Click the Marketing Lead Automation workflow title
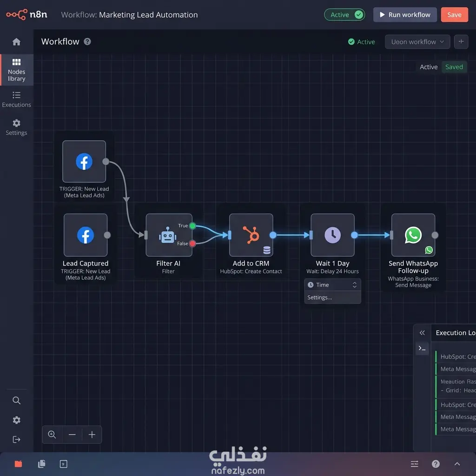Image resolution: width=476 pixels, height=476 pixels. click(148, 15)
